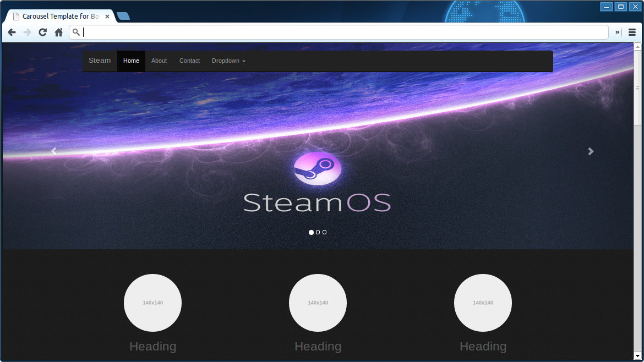Close the browser window
The height and width of the screenshot is (362, 644).
point(635,7)
